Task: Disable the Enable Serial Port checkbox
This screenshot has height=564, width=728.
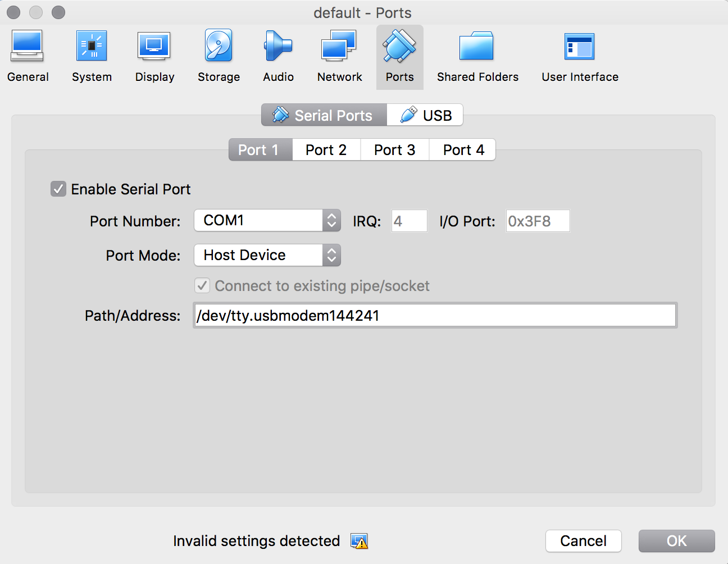Action: (x=58, y=189)
